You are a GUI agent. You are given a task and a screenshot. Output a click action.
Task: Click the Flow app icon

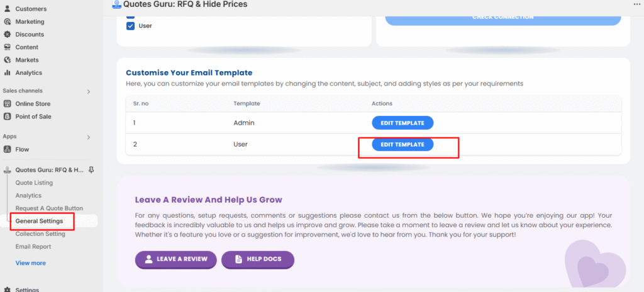click(x=7, y=149)
